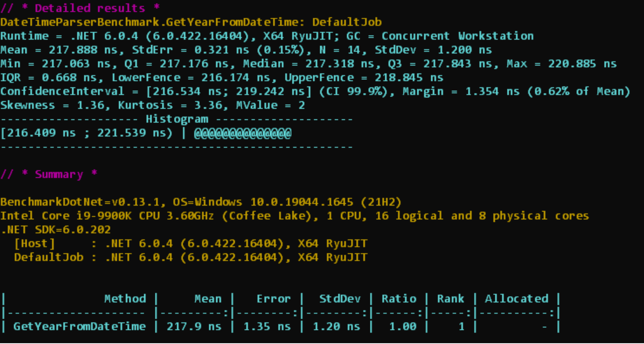644x344 pixels.
Task: Click the Method column header
Action: tap(125, 299)
